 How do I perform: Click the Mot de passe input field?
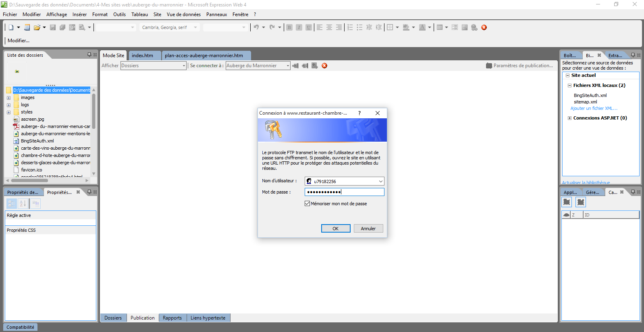click(x=344, y=192)
